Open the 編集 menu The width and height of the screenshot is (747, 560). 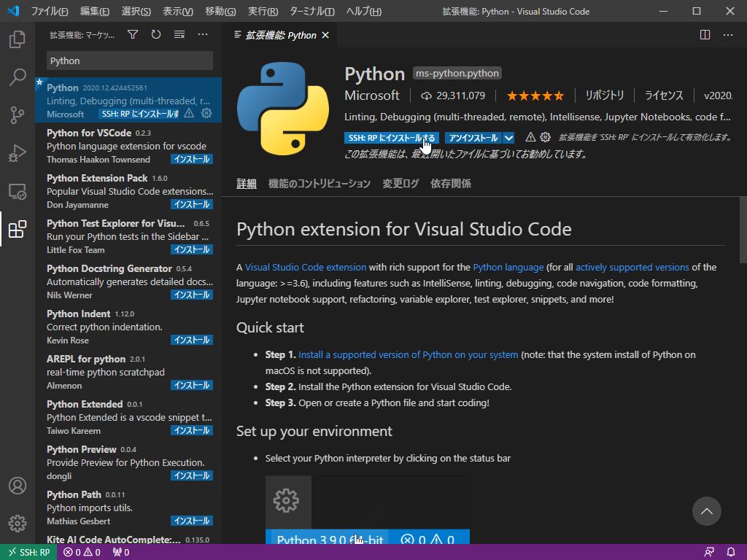[x=94, y=11]
